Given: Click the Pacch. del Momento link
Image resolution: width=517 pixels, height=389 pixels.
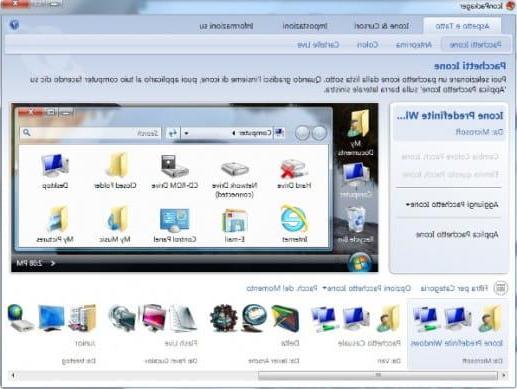Looking at the screenshot, I should click(x=282, y=288).
